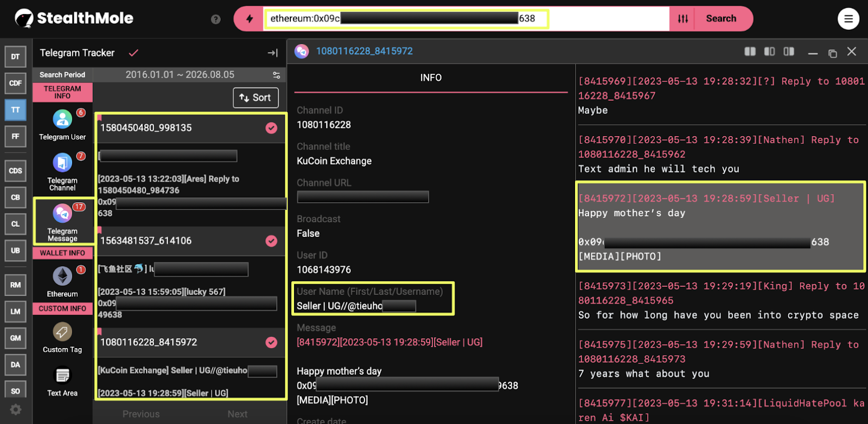Screen dimensions: 868x424
Task: Toggle check on result 1580450480_998135
Action: click(x=271, y=128)
